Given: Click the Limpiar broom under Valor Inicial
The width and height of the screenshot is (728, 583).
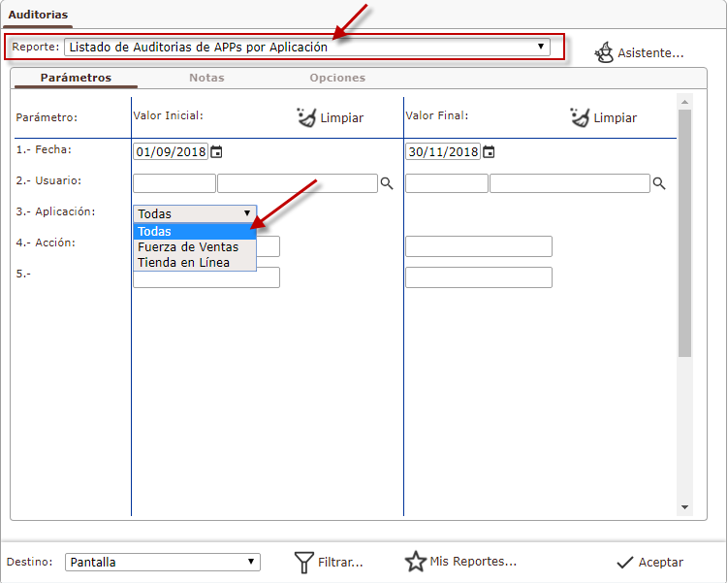Looking at the screenshot, I should (x=306, y=117).
